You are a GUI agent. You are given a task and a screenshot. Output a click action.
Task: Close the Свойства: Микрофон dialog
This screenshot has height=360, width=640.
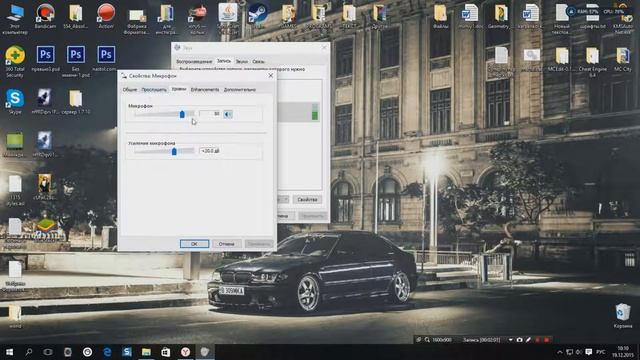tap(270, 76)
